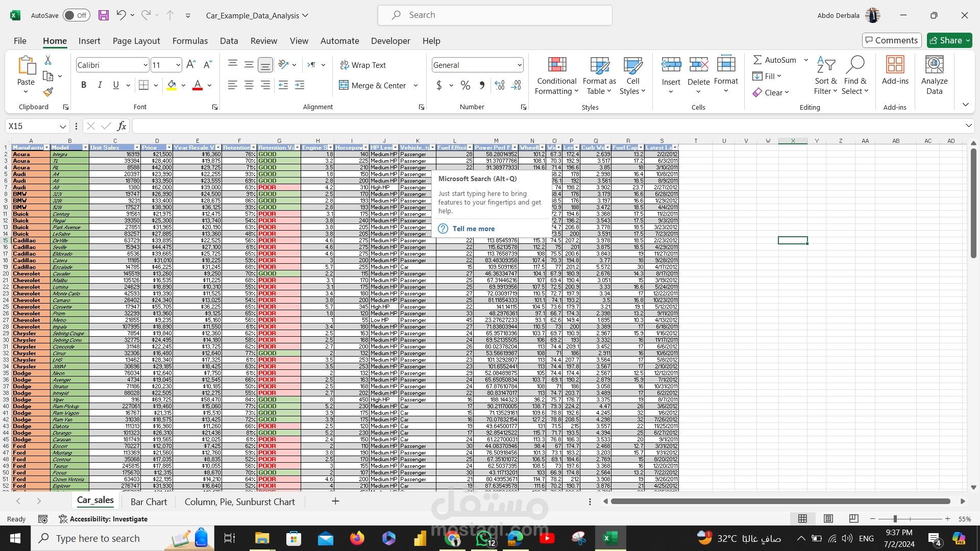980x551 pixels.
Task: Open the Formulas ribbon tab
Action: [x=190, y=41]
